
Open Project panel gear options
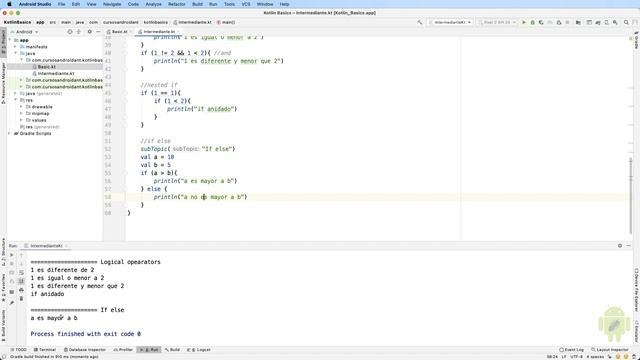89,32
